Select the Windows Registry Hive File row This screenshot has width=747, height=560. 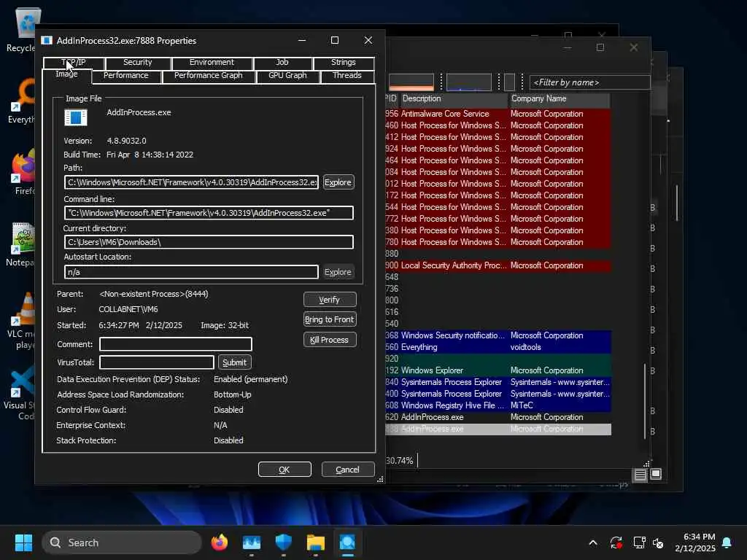point(498,405)
